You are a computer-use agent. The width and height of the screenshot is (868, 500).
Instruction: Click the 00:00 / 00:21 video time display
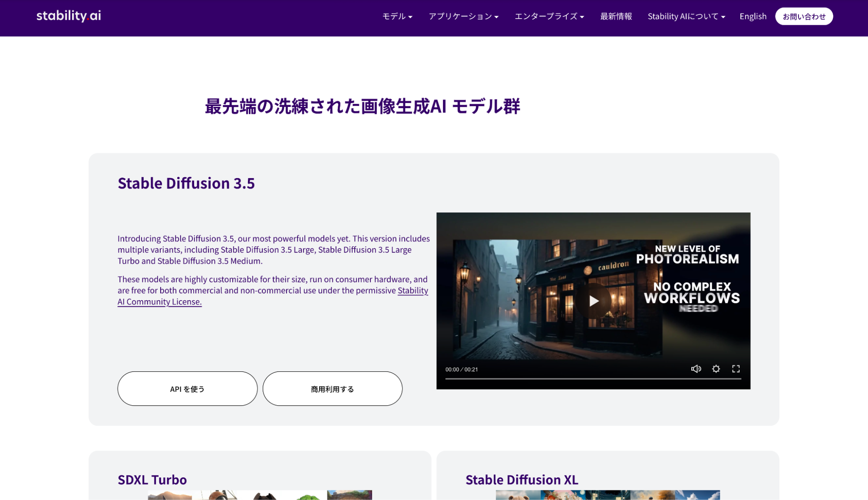(x=462, y=369)
